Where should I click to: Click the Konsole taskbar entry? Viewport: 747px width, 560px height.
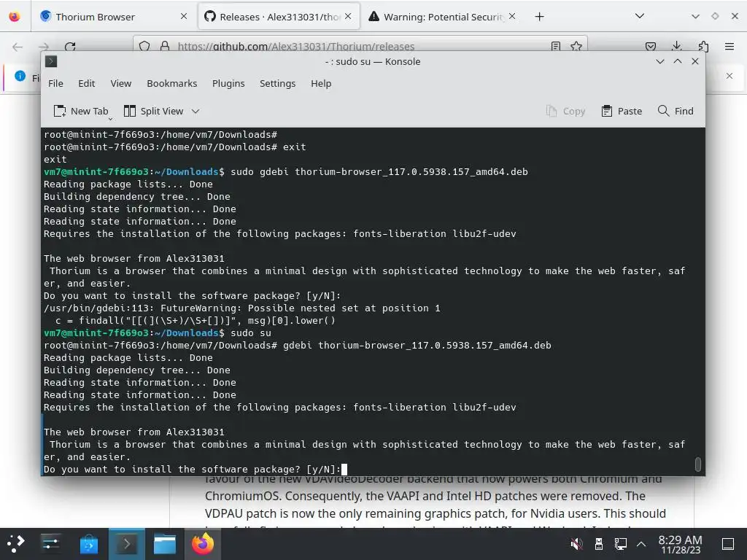point(127,544)
